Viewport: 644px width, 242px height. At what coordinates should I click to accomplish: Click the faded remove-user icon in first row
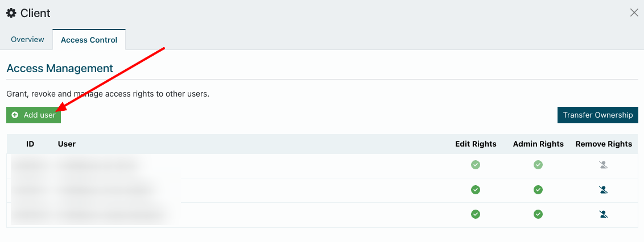coord(604,165)
